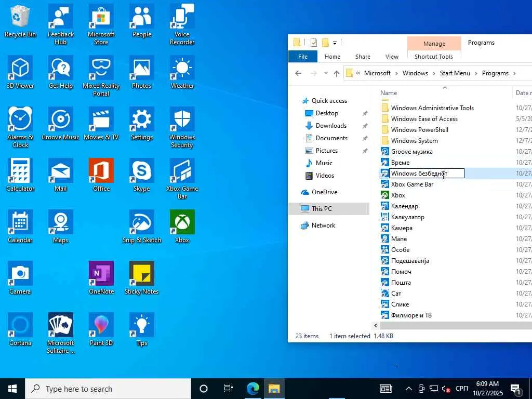Select the Windows Administrative Tools folder
532x399 pixels.
[x=432, y=108]
